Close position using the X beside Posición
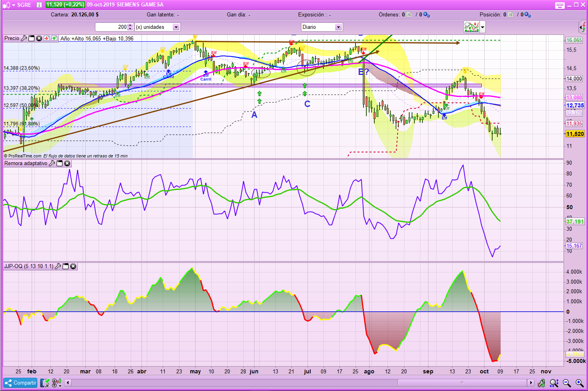This screenshot has height=391, width=588. 510,15
